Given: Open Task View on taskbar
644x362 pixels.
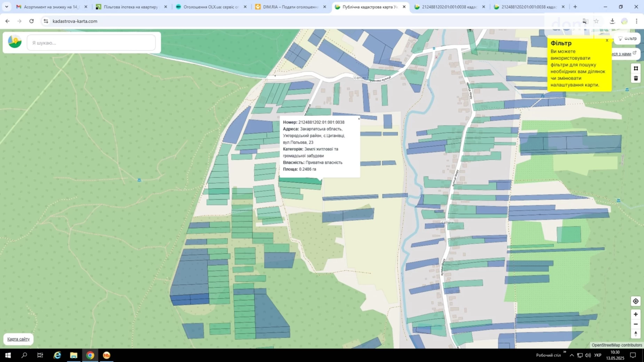Looking at the screenshot, I should (x=40, y=355).
